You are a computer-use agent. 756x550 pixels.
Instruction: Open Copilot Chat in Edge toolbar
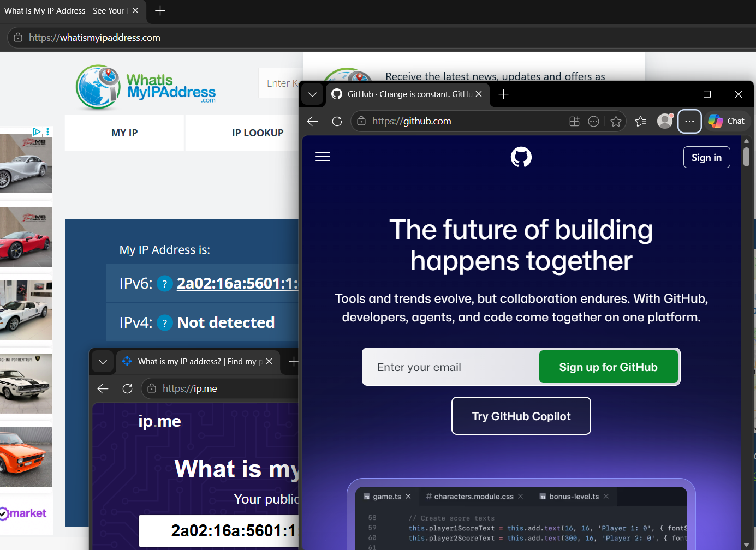point(727,121)
